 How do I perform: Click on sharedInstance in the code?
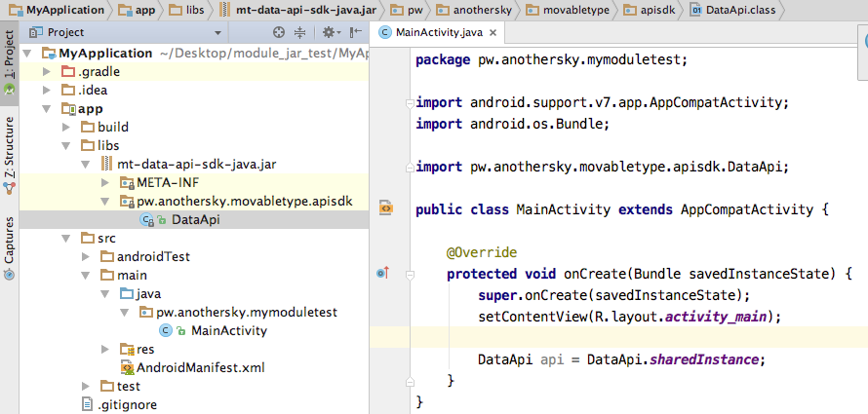click(x=703, y=359)
